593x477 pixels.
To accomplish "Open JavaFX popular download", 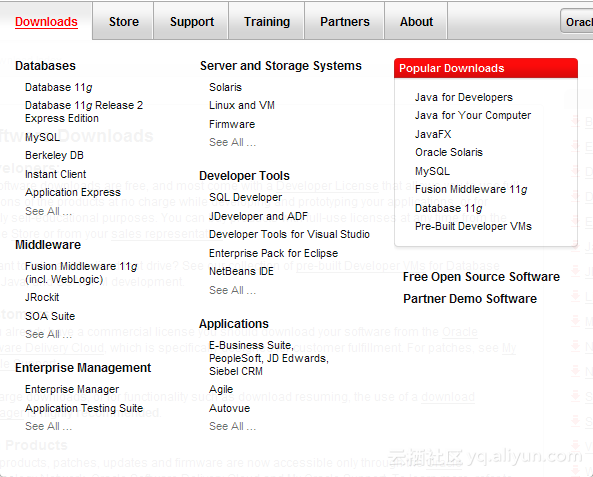I will click(x=433, y=134).
